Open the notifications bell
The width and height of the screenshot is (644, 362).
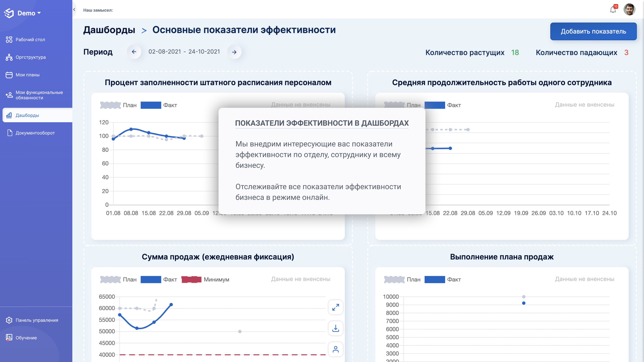pyautogui.click(x=613, y=9)
